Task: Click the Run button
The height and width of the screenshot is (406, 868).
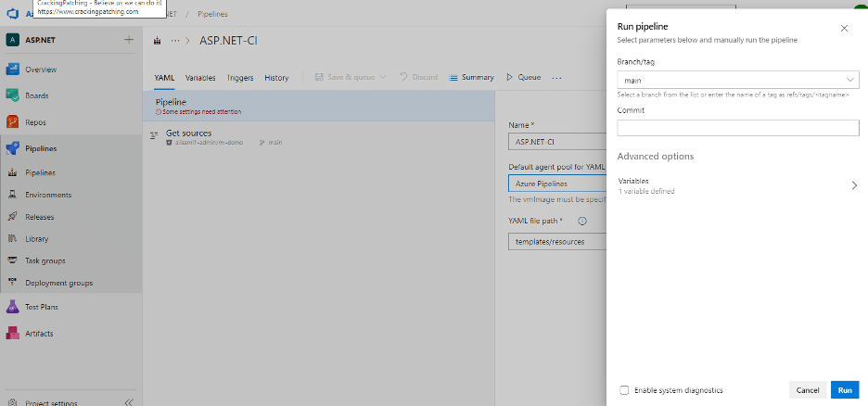Action: (845, 390)
